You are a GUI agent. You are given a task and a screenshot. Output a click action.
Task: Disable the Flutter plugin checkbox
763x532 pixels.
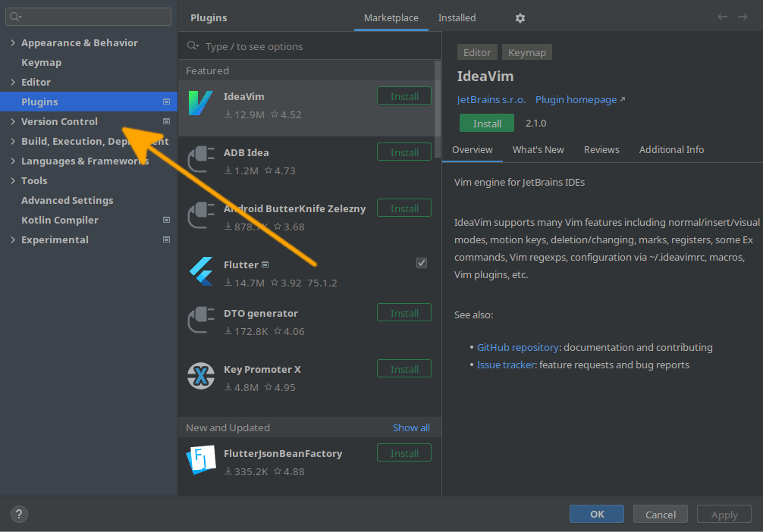pyautogui.click(x=422, y=263)
